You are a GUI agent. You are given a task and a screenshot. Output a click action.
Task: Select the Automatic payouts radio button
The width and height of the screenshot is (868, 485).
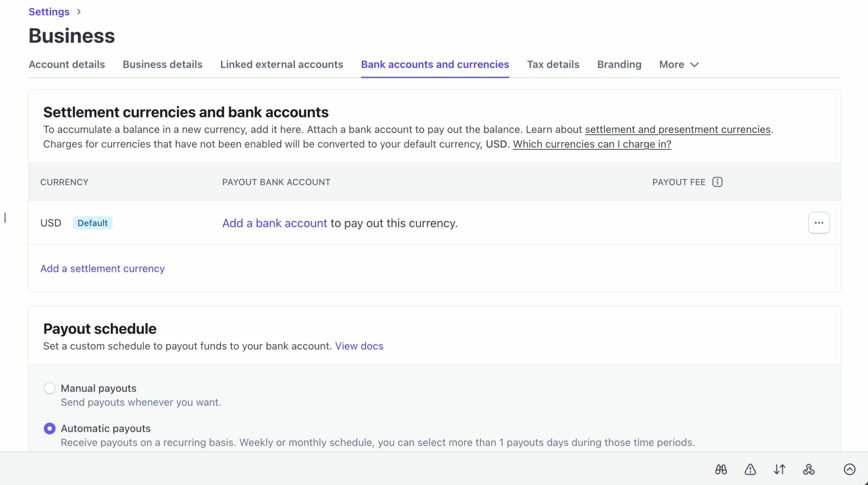pyautogui.click(x=50, y=428)
